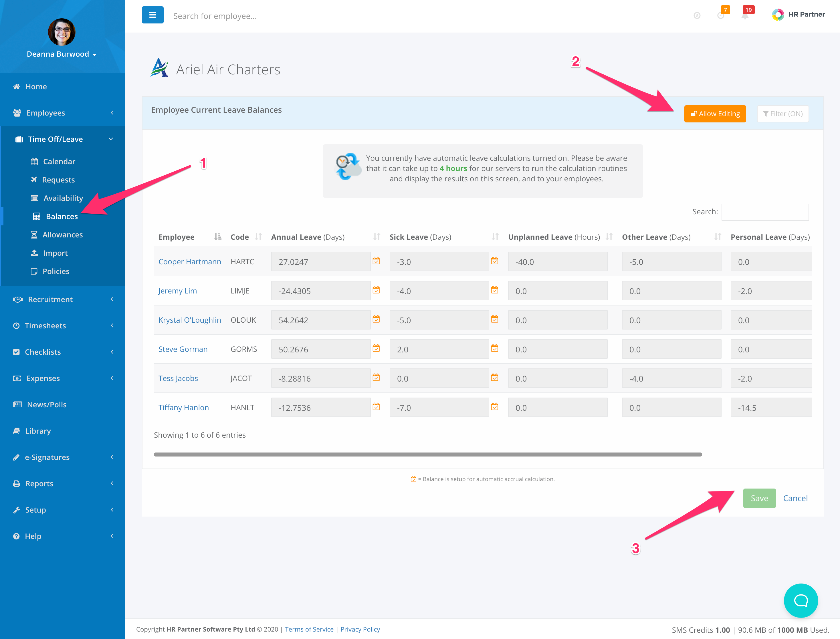
Task: Sort the table by Employee column
Action: [189, 237]
